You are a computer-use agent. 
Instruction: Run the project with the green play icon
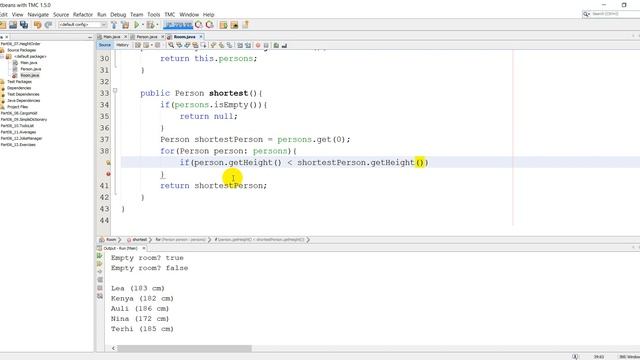pyautogui.click(x=137, y=25)
